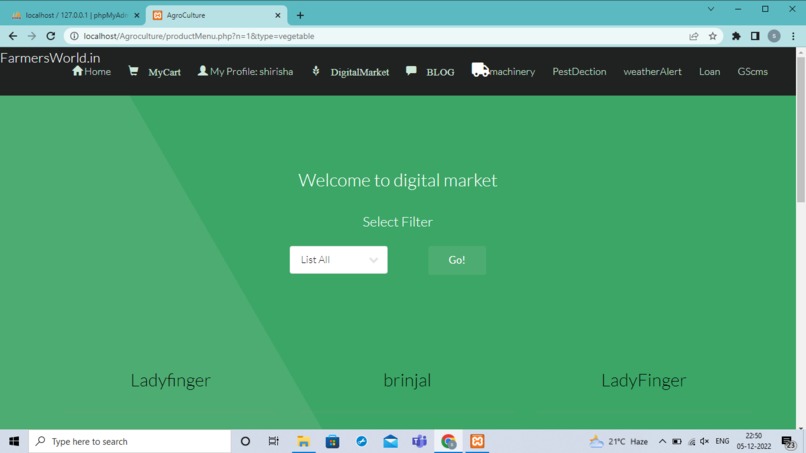Open the PestDection page
This screenshot has width=806, height=453.
[579, 71]
